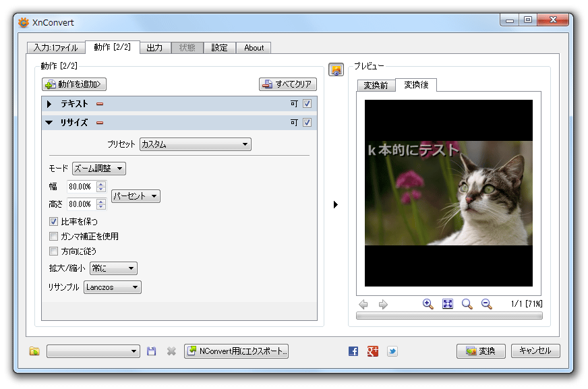Click the cat preview image
Image resolution: width=588 pixels, height=389 pixels.
[448, 193]
